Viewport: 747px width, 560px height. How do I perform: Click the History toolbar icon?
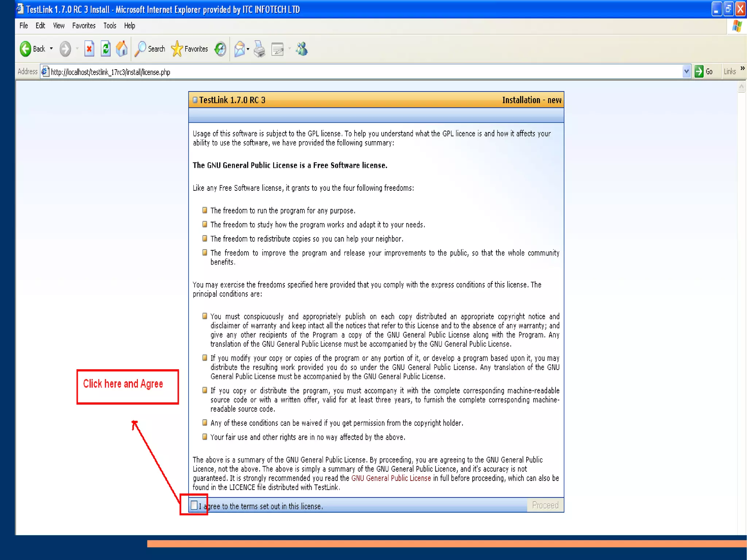(220, 49)
